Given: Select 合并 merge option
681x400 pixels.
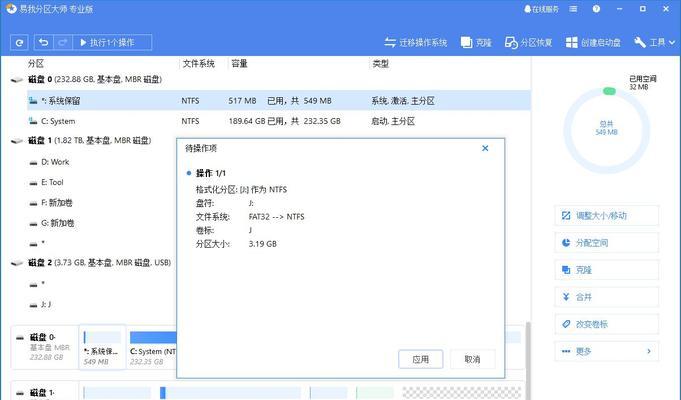Looking at the screenshot, I should point(607,297).
